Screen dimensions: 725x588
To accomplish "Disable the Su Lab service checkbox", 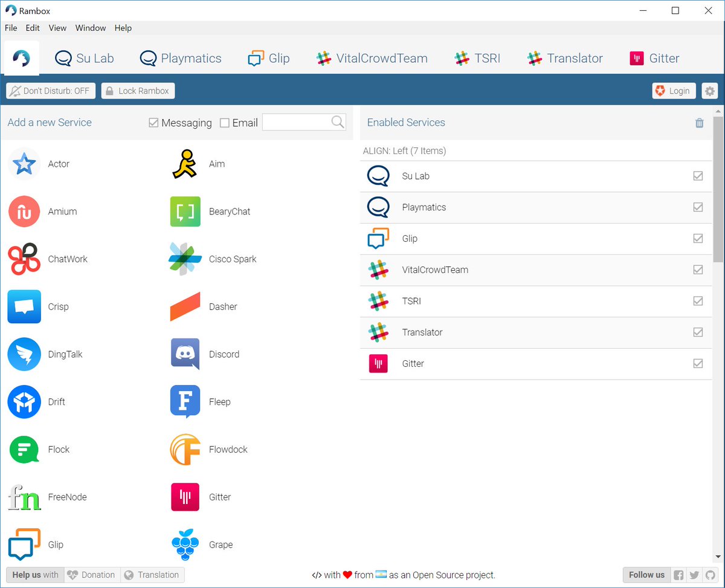I will [698, 176].
